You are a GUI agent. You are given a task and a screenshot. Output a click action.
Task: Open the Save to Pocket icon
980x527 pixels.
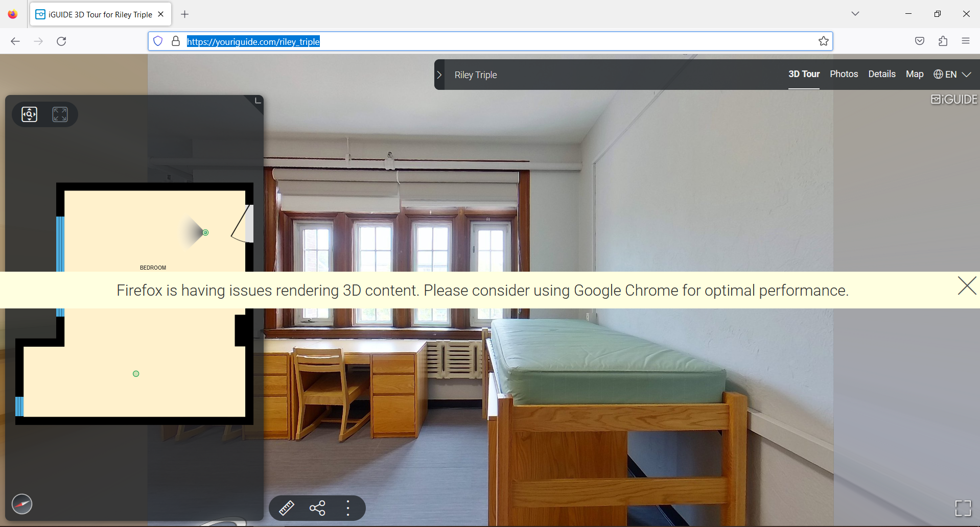coord(920,41)
